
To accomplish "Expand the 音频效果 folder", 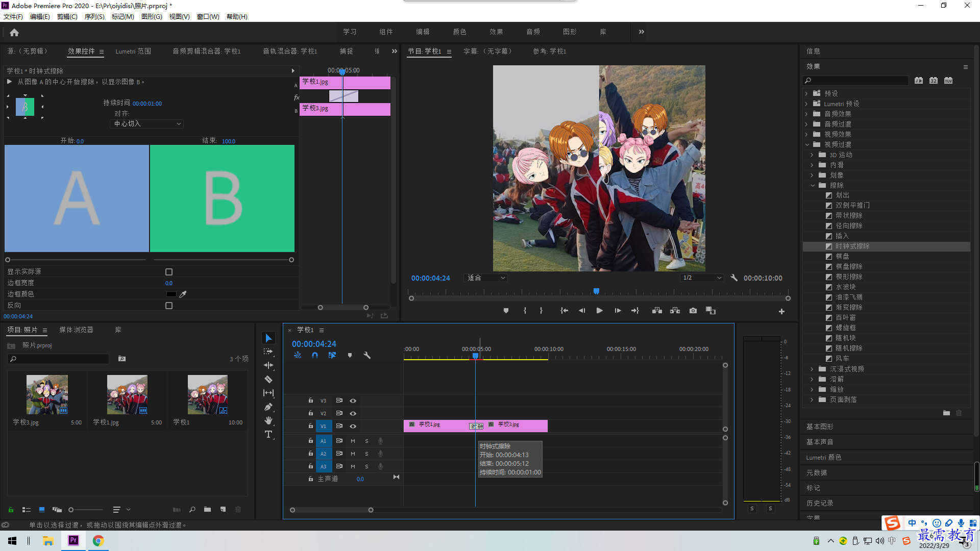I will click(806, 114).
